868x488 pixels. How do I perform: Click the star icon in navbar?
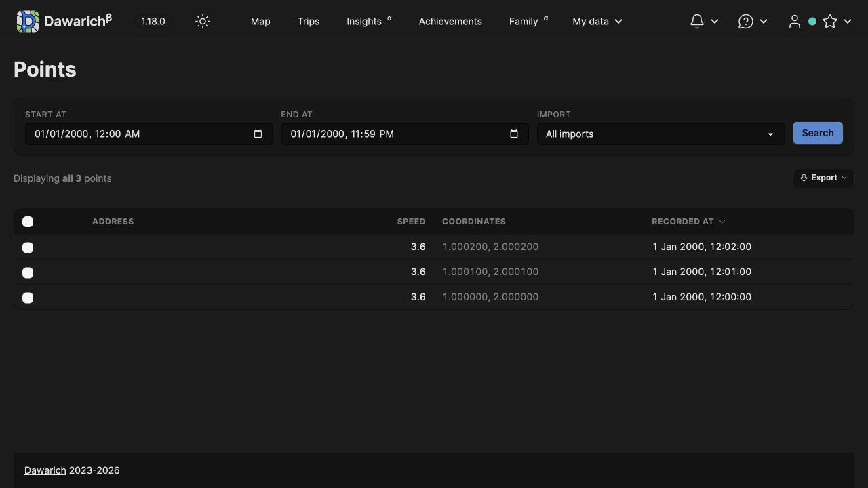(x=829, y=22)
